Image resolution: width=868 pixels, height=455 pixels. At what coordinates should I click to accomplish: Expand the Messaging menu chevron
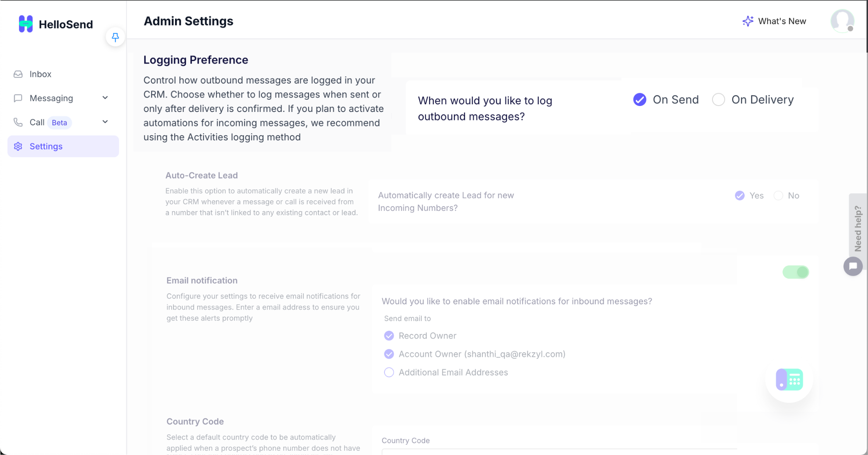tap(105, 98)
